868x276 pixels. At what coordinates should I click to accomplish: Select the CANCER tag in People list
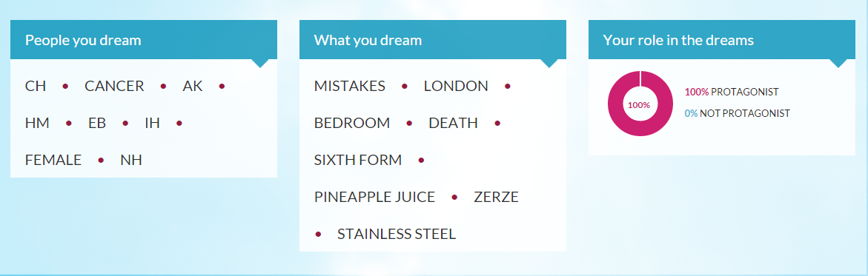[x=114, y=87]
